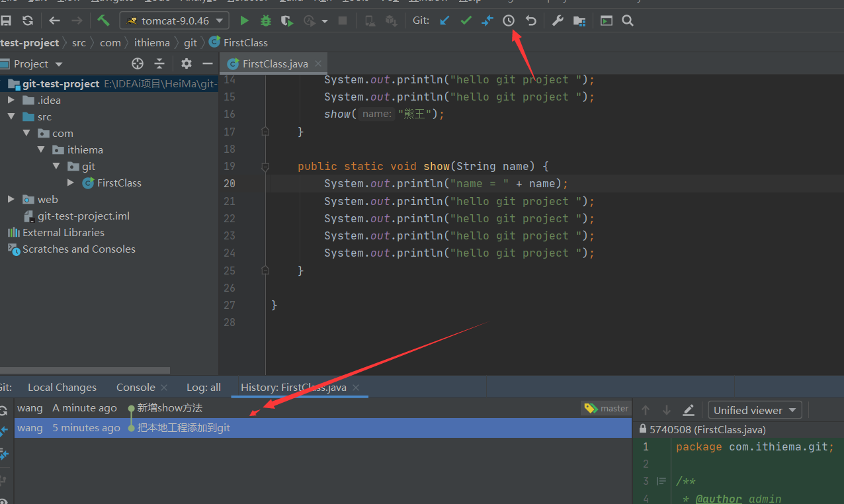Click Collapse All icon in Project panel

pos(159,63)
